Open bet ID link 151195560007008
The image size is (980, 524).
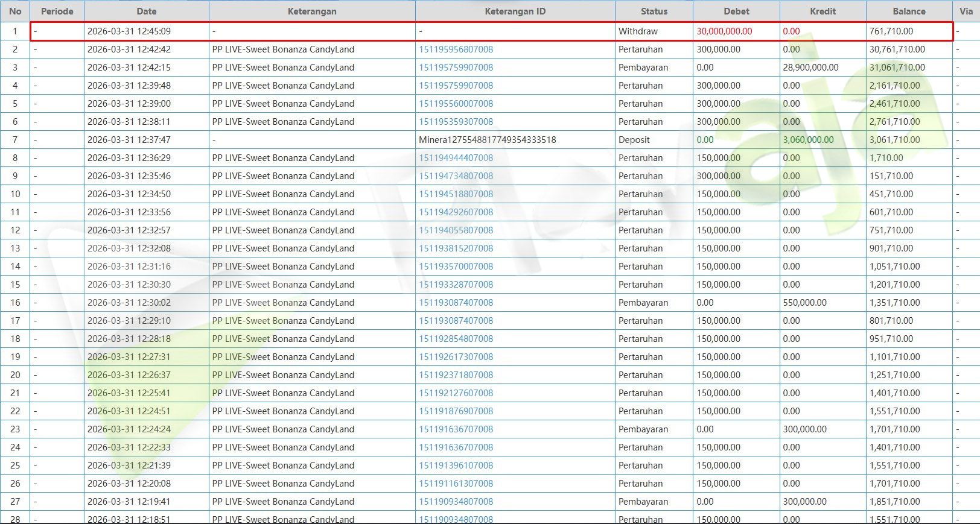click(456, 104)
